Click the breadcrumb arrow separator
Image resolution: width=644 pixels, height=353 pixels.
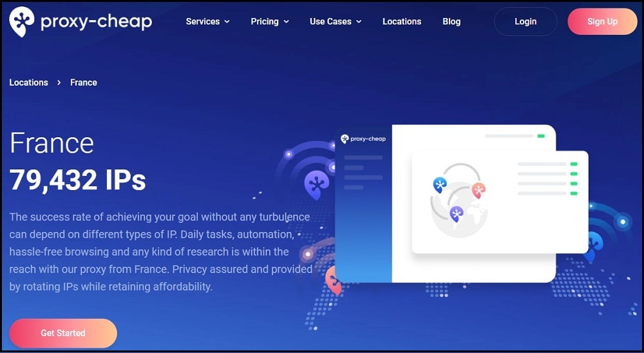[59, 82]
